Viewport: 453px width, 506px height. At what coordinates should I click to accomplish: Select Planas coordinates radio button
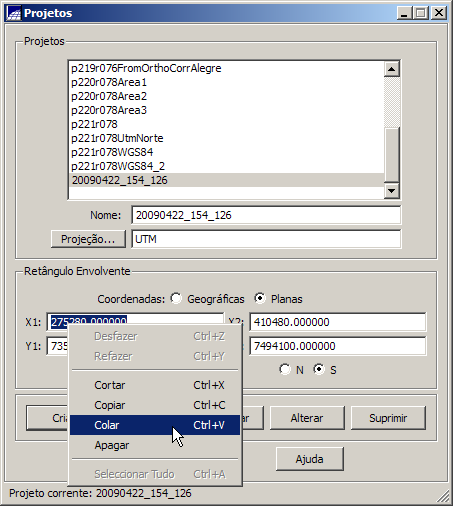(260, 298)
